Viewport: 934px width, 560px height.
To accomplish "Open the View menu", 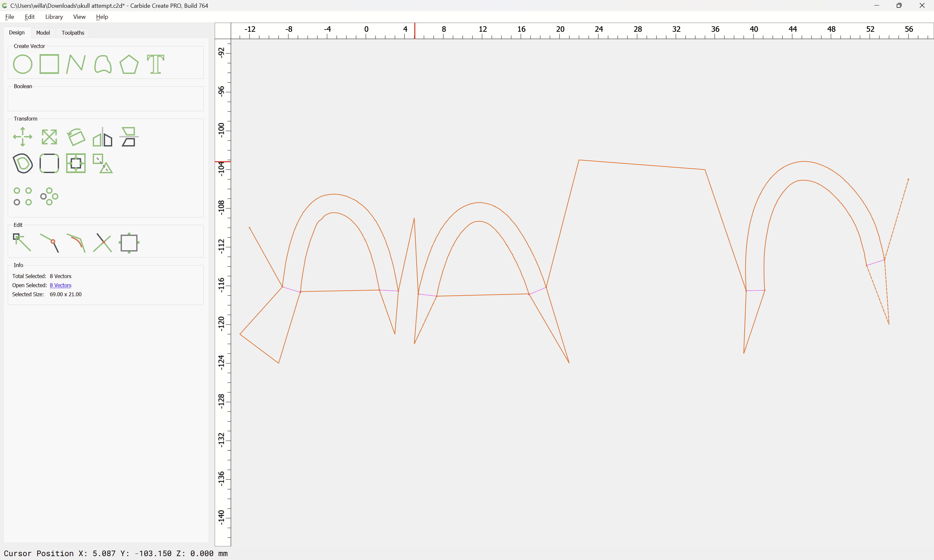I will [79, 17].
